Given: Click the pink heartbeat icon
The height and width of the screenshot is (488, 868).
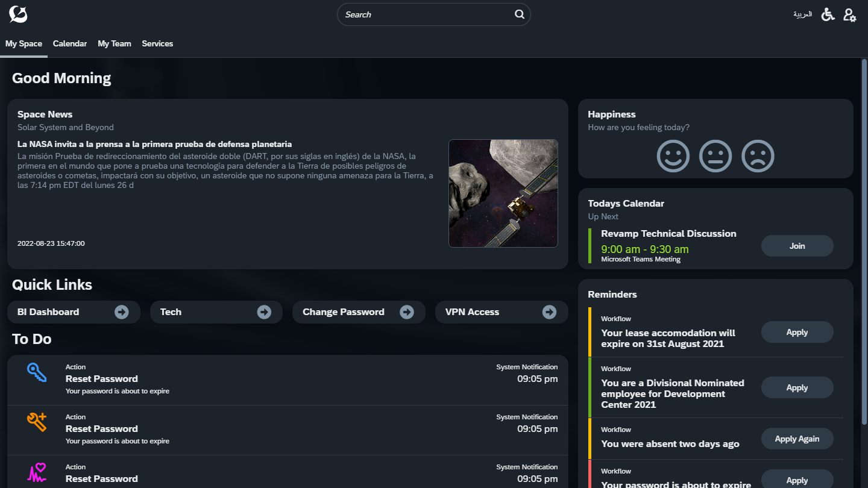Looking at the screenshot, I should 37,472.
